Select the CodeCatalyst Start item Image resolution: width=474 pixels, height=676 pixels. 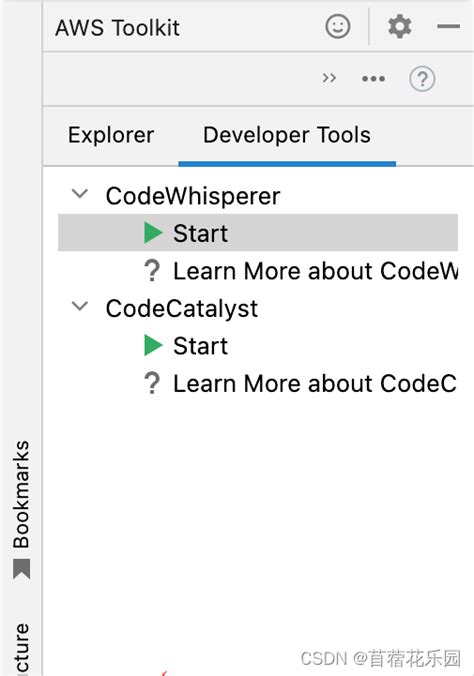[x=258, y=345]
